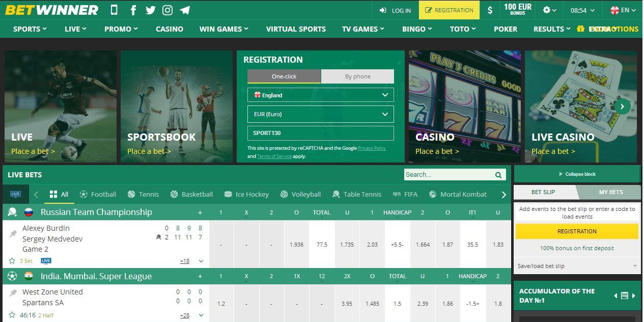Move the sports filter list left with the arrow
The width and height of the screenshot is (644, 322).
coord(36,194)
